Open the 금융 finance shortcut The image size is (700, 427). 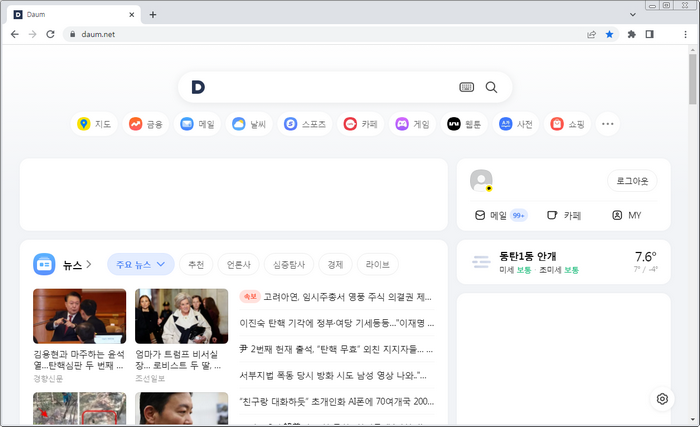(x=146, y=124)
